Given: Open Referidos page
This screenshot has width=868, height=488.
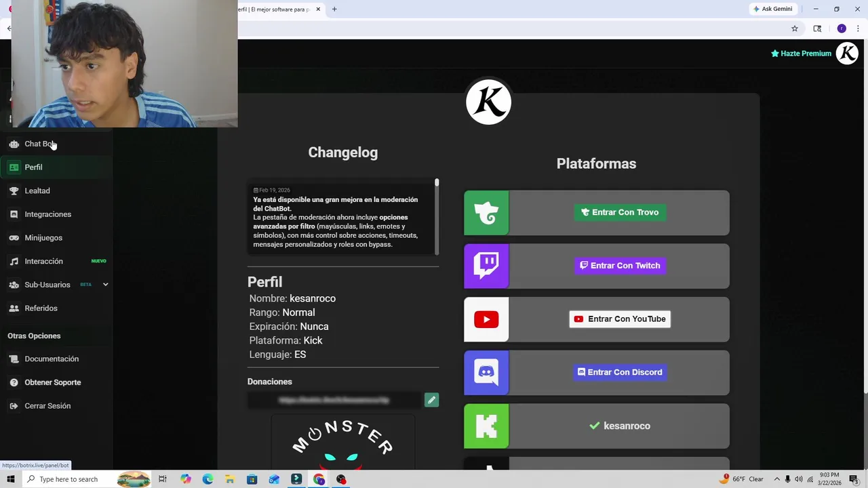Looking at the screenshot, I should (x=56, y=308).
